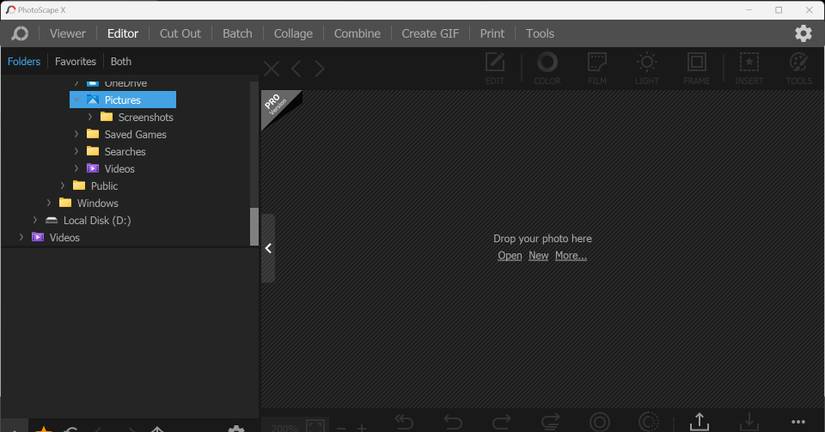Expand the OneDrive folder node
The height and width of the screenshot is (432, 825).
click(x=76, y=83)
